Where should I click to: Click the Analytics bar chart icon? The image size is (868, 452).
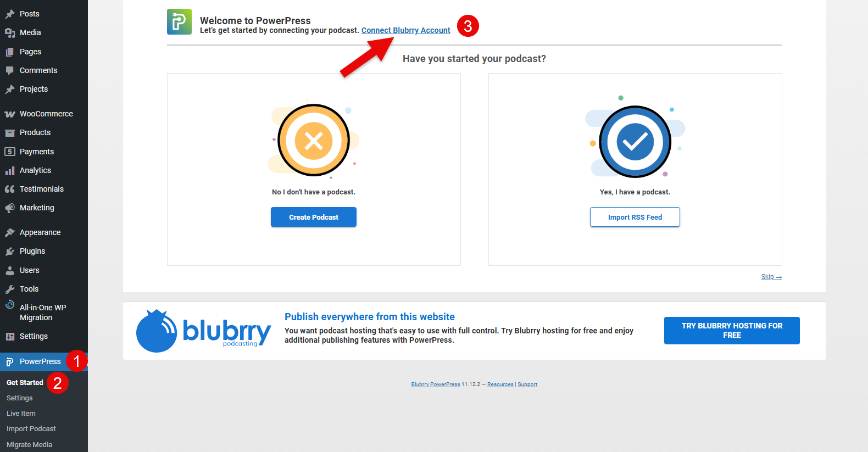(x=10, y=171)
